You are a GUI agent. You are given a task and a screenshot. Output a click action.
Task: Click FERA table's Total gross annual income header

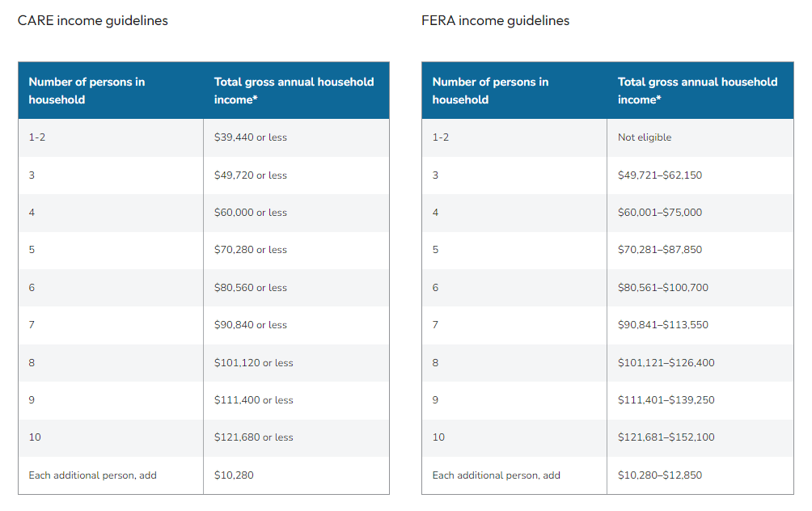pos(697,91)
